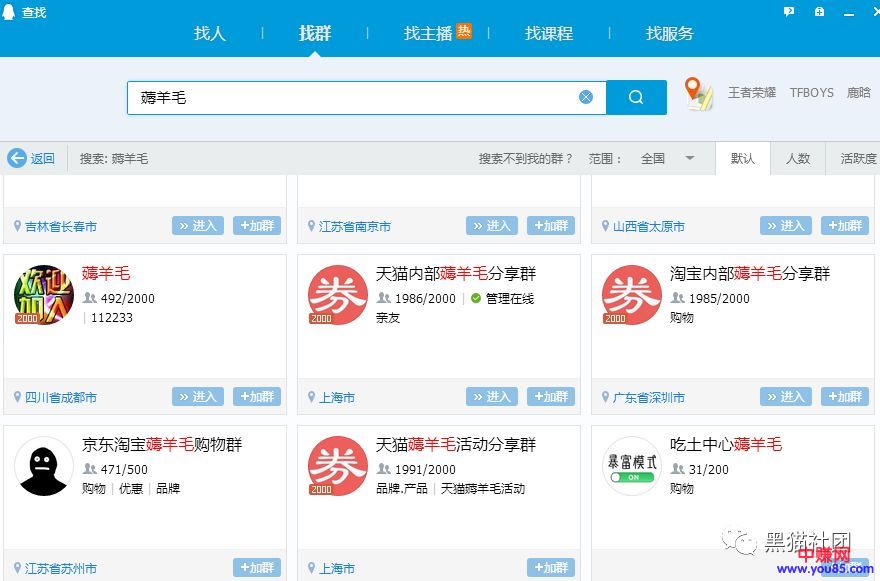Click the 京东淘宝薅羊毛购物群 black avatar

[44, 466]
